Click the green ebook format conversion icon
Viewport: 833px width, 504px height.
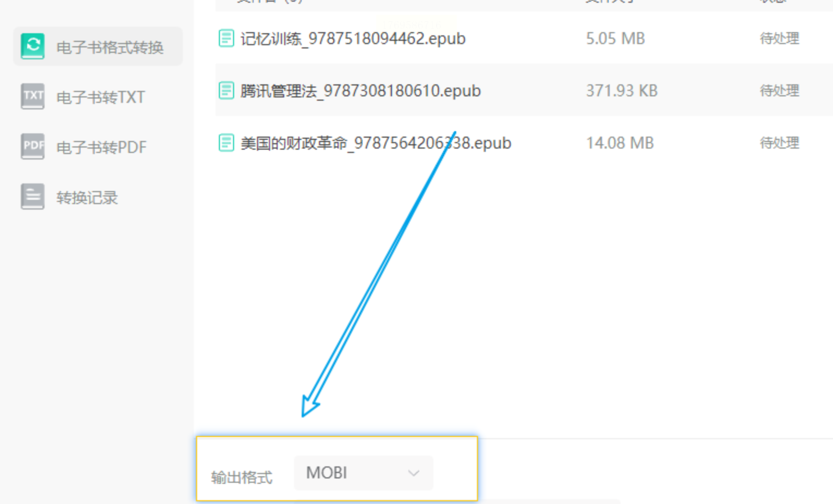(x=33, y=46)
